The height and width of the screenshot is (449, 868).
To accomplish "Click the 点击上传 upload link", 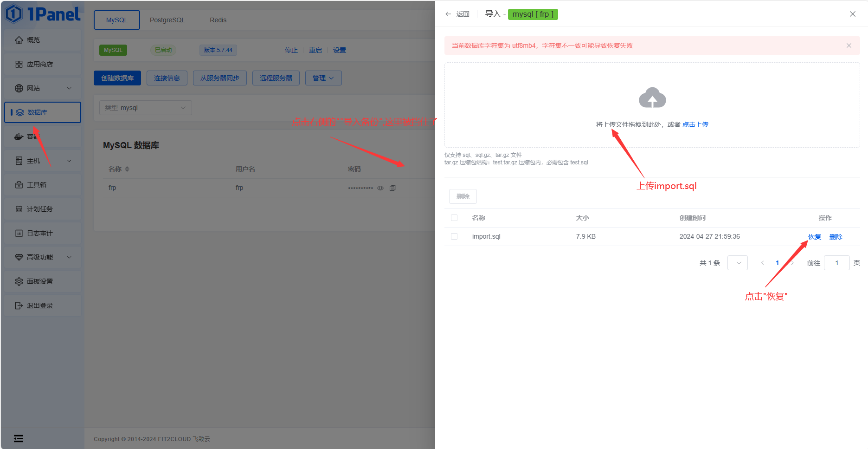I will pos(695,124).
